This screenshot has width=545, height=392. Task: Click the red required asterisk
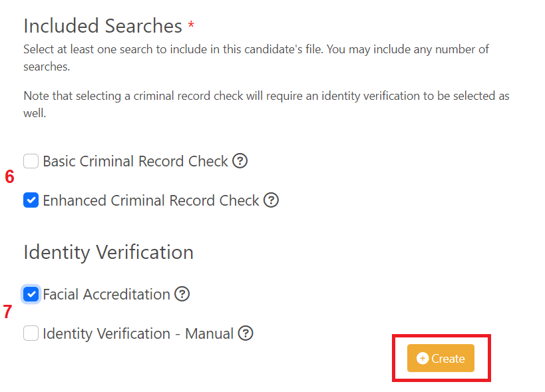click(191, 25)
